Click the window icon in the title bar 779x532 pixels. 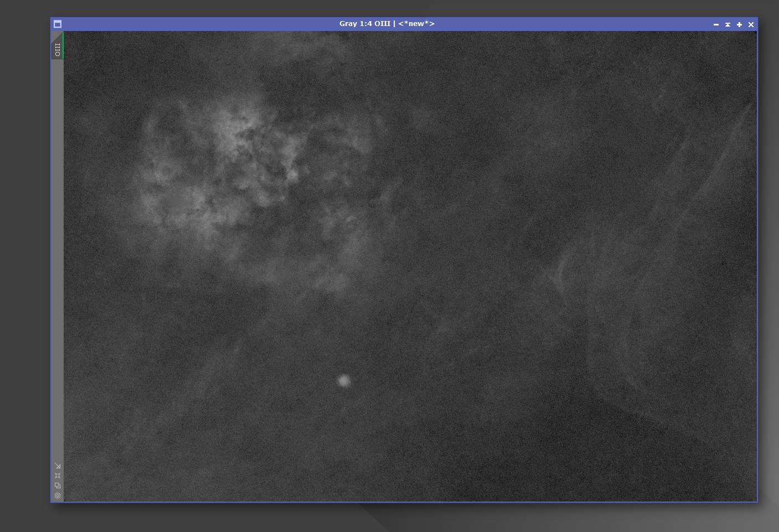pyautogui.click(x=57, y=24)
